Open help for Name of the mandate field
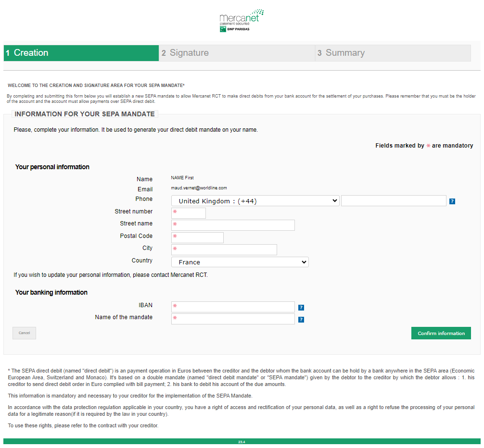 301,319
